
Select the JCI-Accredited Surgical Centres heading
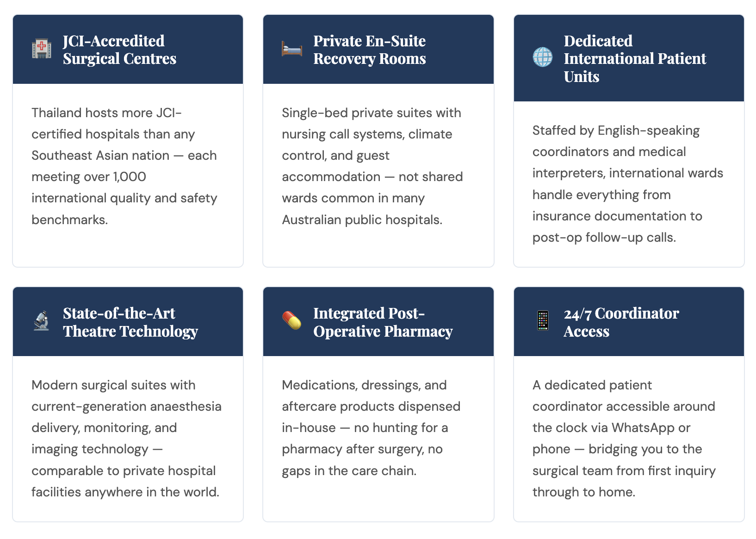tap(120, 50)
